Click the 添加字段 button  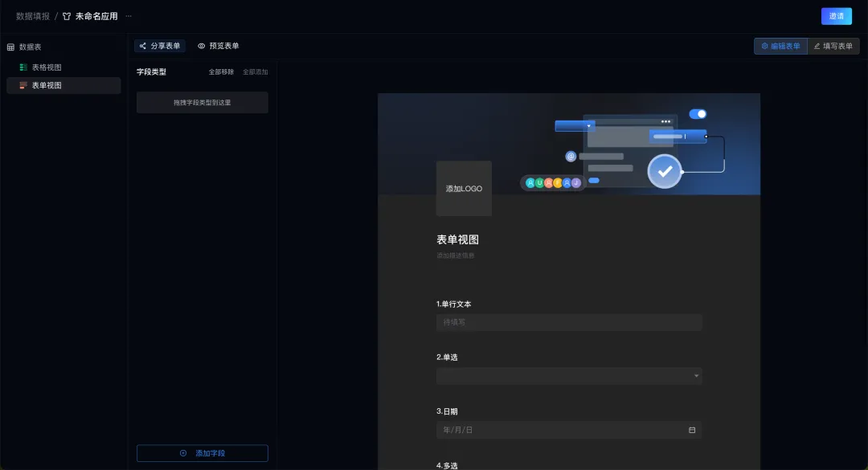click(203, 453)
